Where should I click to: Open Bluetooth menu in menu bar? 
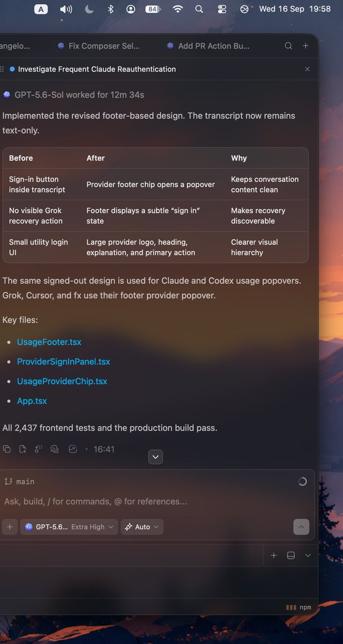(x=111, y=9)
